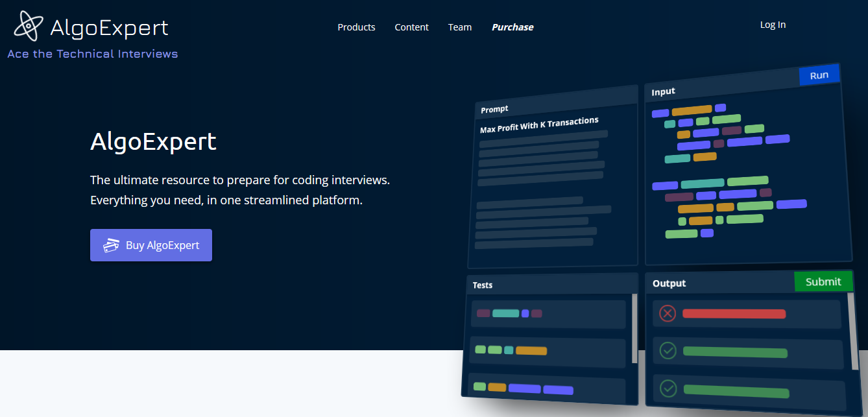Click the credit card icon on Buy button
868x417 pixels.
point(112,246)
